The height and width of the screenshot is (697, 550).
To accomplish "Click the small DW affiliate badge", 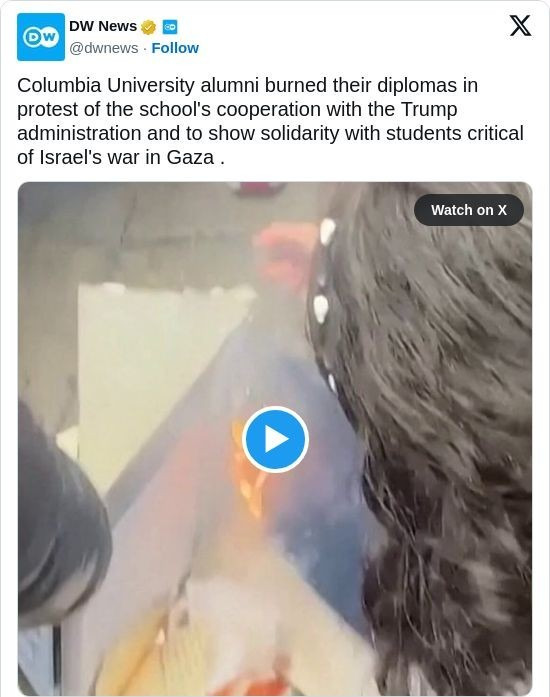I will click(x=170, y=27).
